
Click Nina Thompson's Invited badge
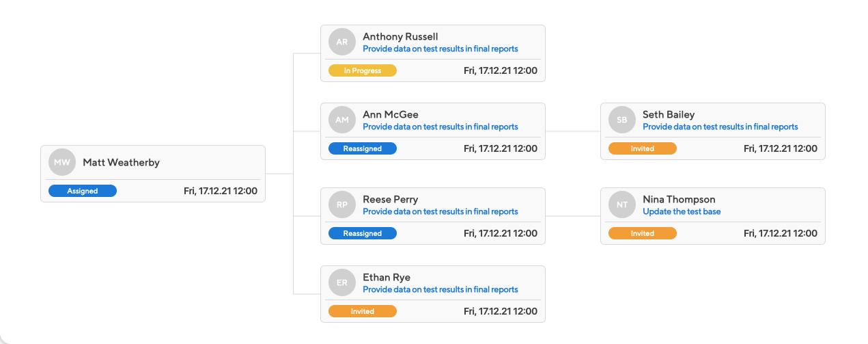pyautogui.click(x=643, y=233)
